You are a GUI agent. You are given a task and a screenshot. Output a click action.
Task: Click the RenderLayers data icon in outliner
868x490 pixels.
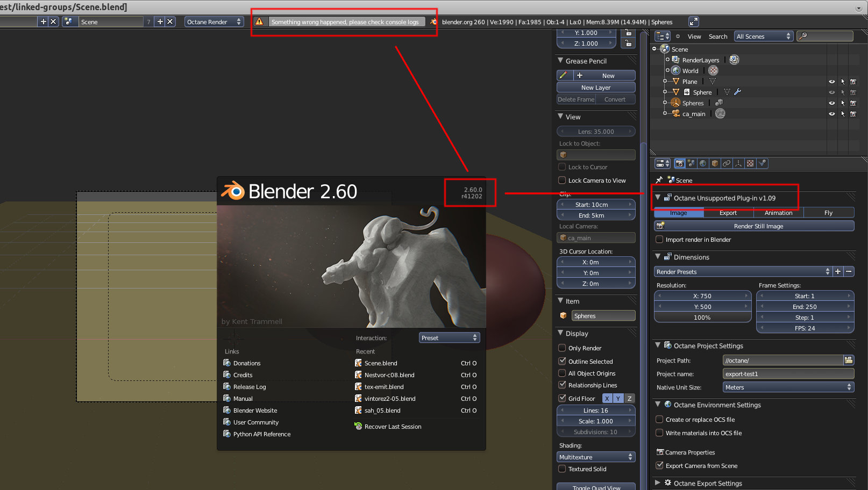(734, 60)
